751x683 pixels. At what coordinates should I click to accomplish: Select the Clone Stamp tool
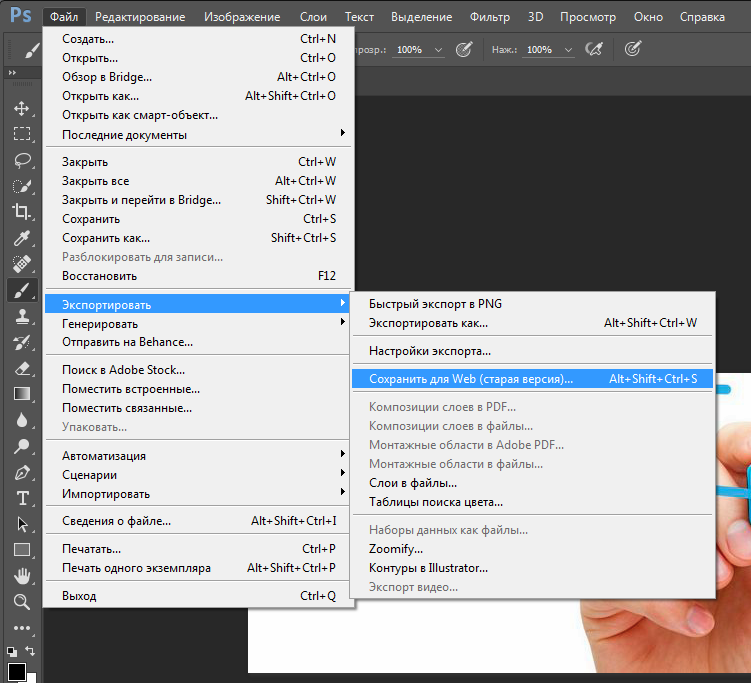22,316
